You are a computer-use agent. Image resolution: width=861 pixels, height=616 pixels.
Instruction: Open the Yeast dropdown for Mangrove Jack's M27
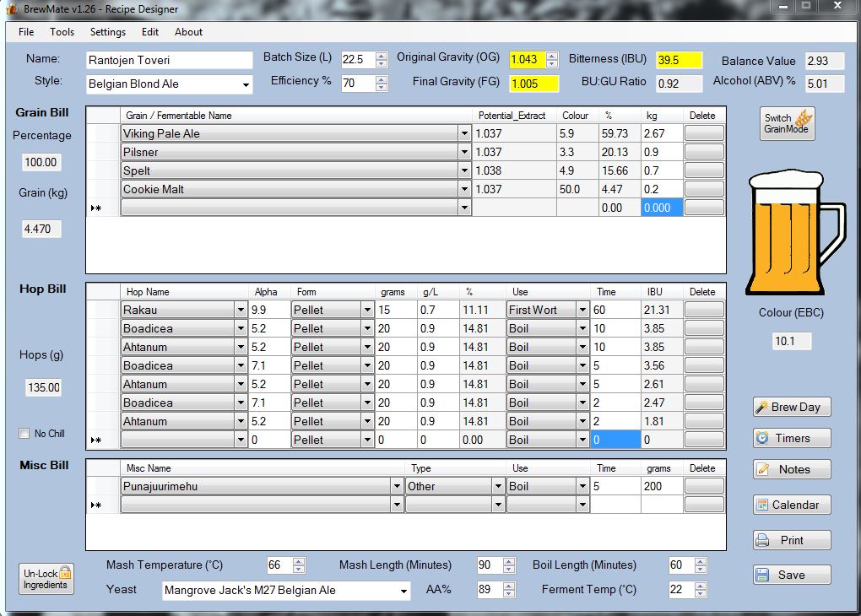pyautogui.click(x=403, y=591)
